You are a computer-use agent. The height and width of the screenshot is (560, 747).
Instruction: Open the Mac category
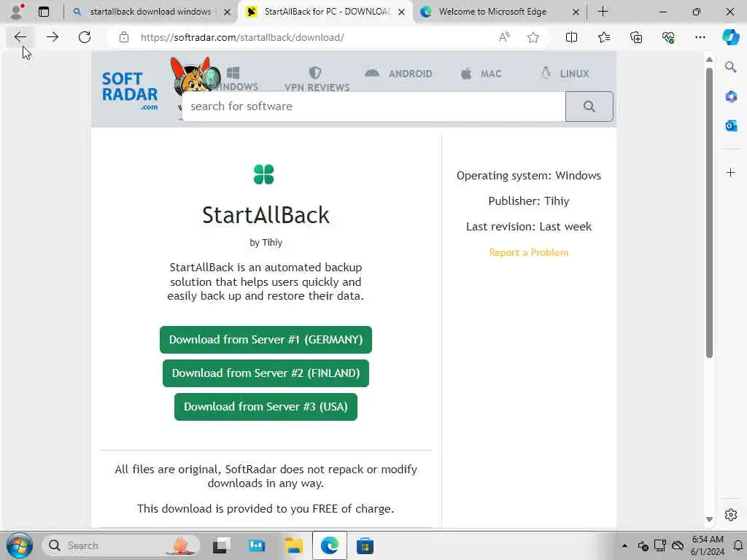point(481,74)
